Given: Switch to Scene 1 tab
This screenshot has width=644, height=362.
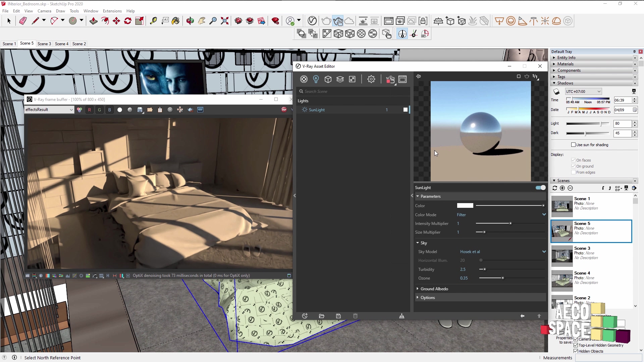Looking at the screenshot, I should tap(9, 44).
